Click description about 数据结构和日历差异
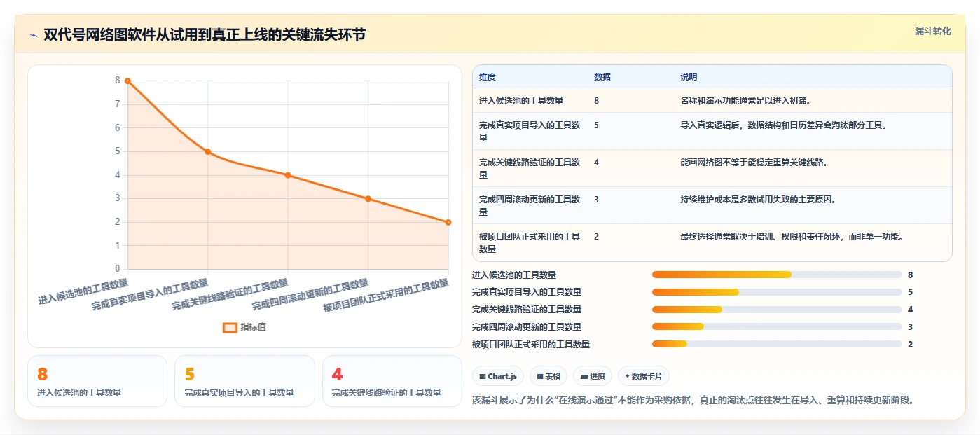The width and height of the screenshot is (980, 435). tap(783, 125)
